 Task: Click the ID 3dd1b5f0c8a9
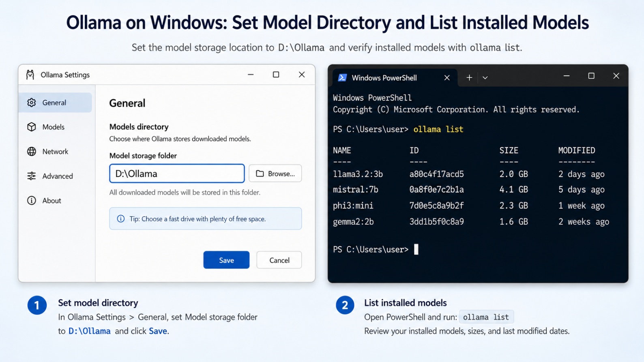(437, 222)
